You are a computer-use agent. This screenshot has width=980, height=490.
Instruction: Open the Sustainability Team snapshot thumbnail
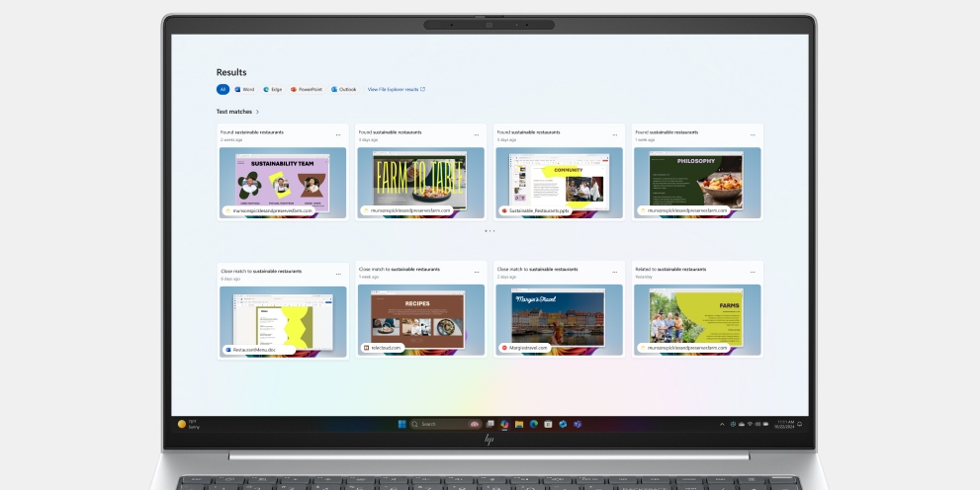click(x=282, y=179)
